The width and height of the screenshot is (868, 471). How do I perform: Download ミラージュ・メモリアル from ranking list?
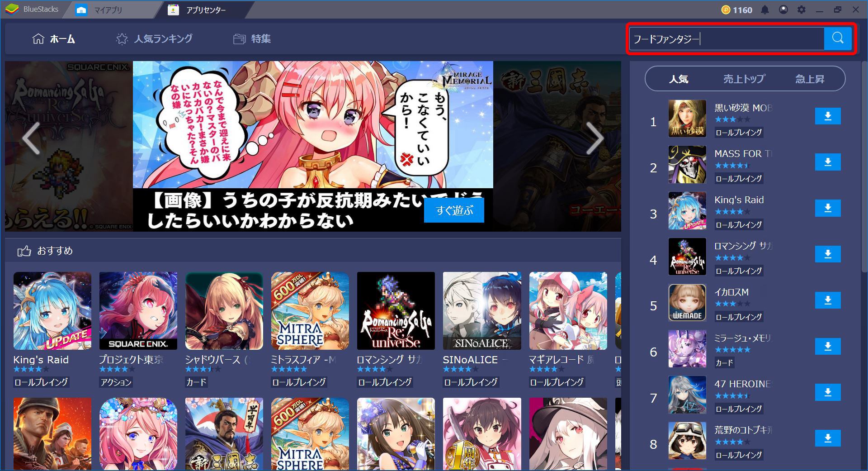(x=828, y=346)
